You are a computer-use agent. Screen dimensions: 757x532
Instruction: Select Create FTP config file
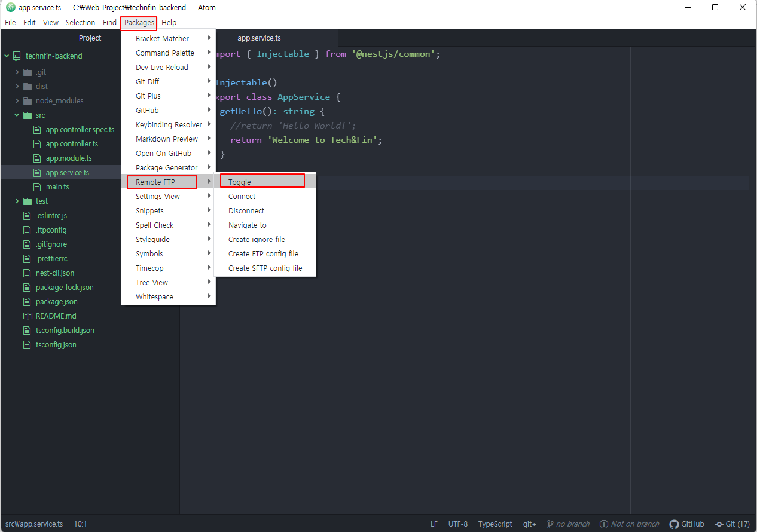coord(265,253)
